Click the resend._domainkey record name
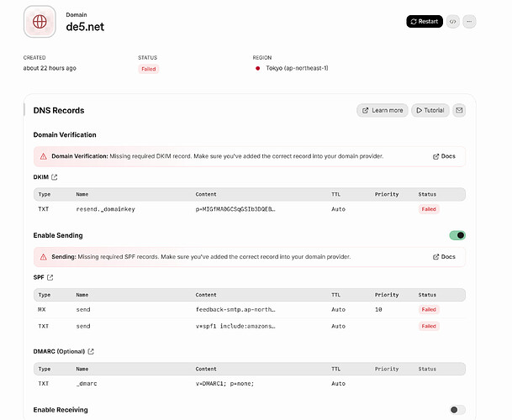 tap(105, 208)
